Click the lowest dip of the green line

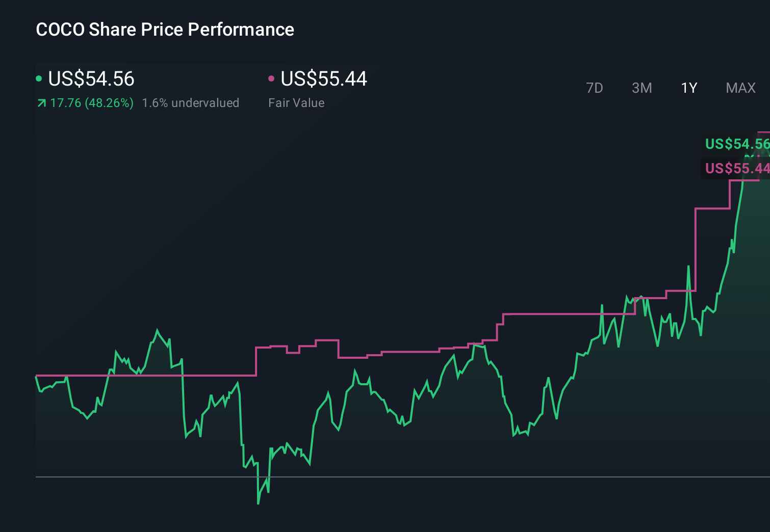point(259,503)
